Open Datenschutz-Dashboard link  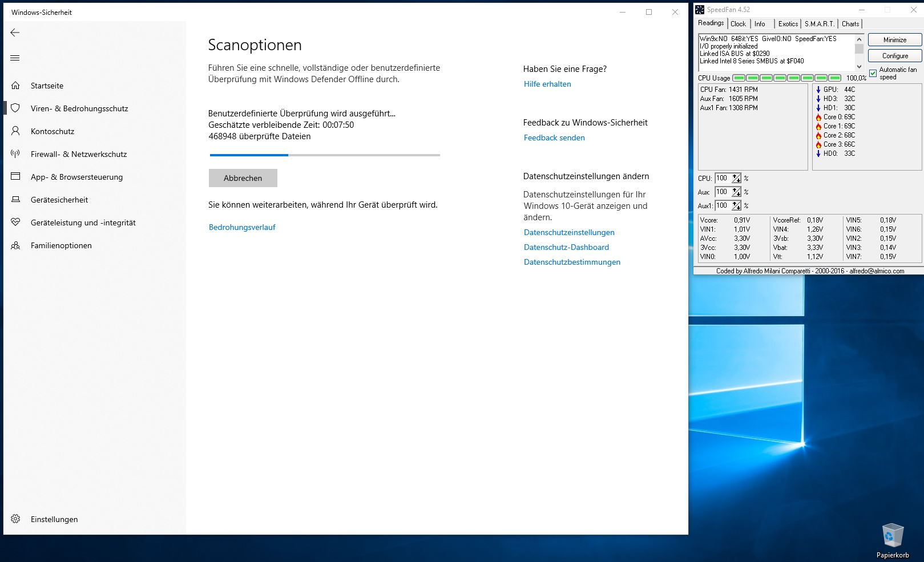click(x=566, y=247)
